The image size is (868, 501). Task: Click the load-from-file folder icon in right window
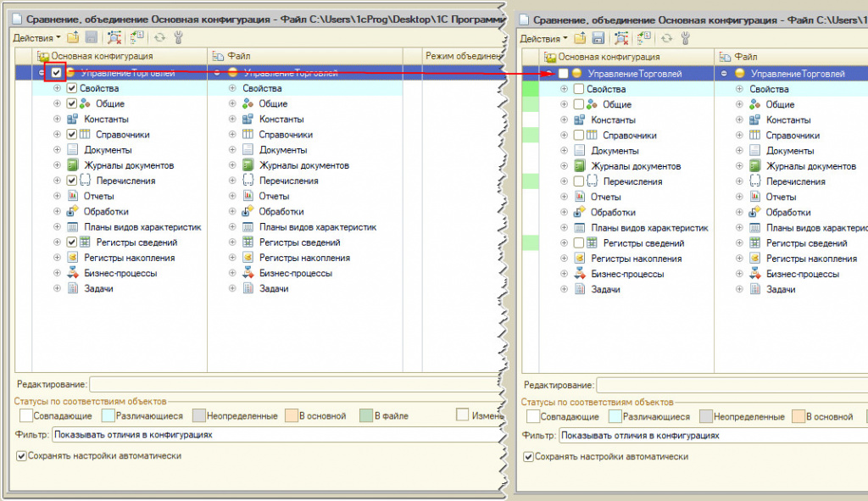click(x=580, y=38)
